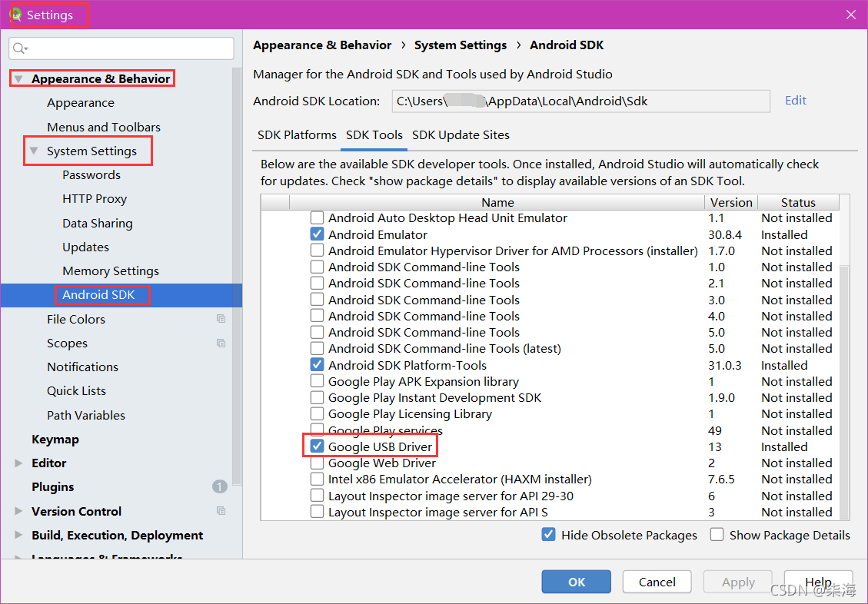
Task: Sort table by Status column header
Action: [x=798, y=202]
